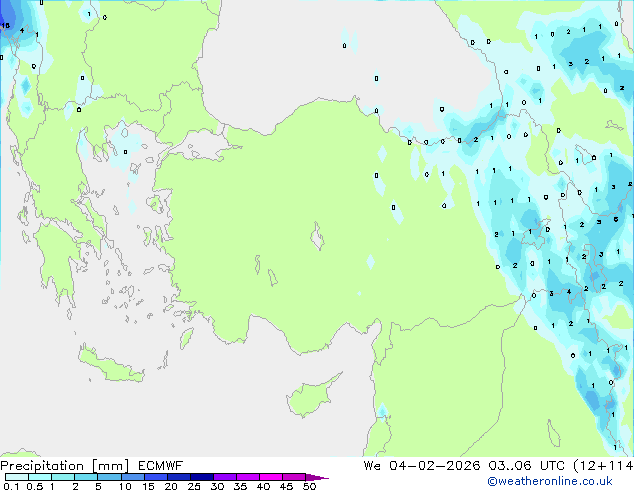Click the '50' legend scale label
This screenshot has width=634, height=490.
pos(309,486)
